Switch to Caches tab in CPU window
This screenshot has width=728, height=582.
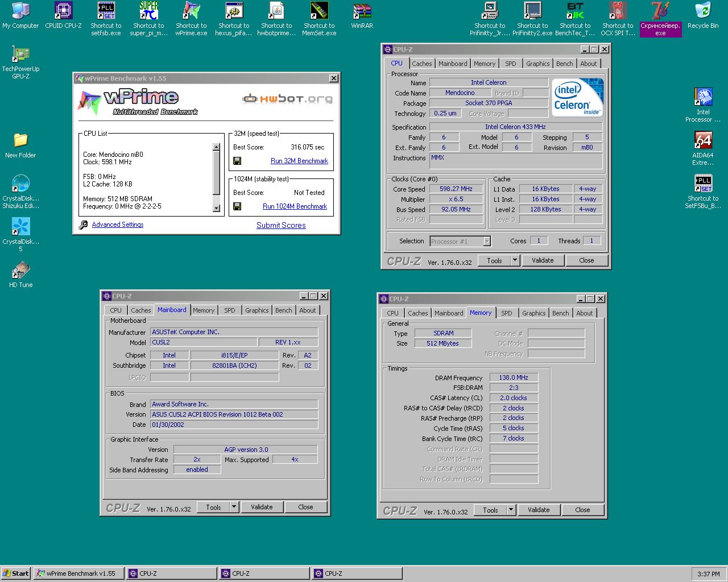pos(421,64)
